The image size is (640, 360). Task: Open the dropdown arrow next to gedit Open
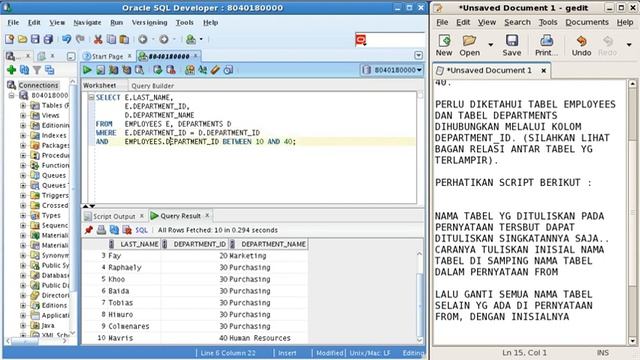[x=491, y=44]
